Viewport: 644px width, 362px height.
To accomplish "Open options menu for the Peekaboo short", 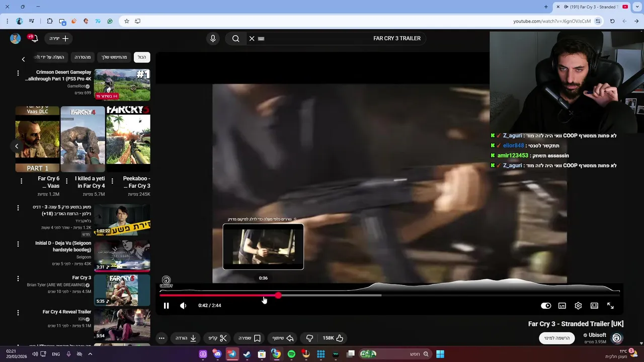I will 112,180.
